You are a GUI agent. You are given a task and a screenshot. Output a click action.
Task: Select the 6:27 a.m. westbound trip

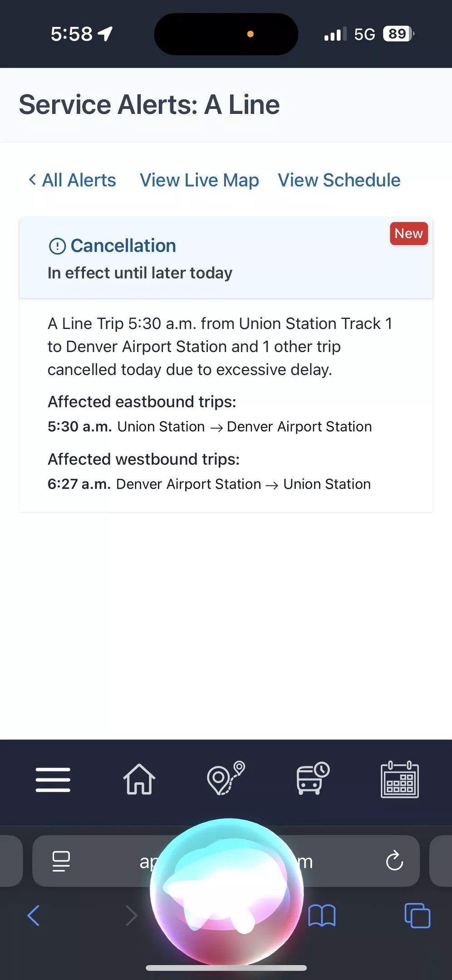coord(209,484)
